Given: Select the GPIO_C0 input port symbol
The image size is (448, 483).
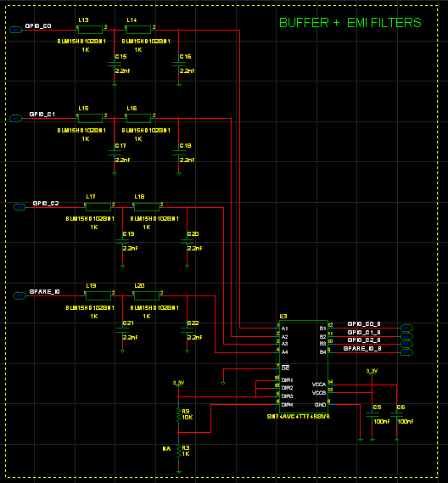Looking at the screenshot, I should click(16, 30).
